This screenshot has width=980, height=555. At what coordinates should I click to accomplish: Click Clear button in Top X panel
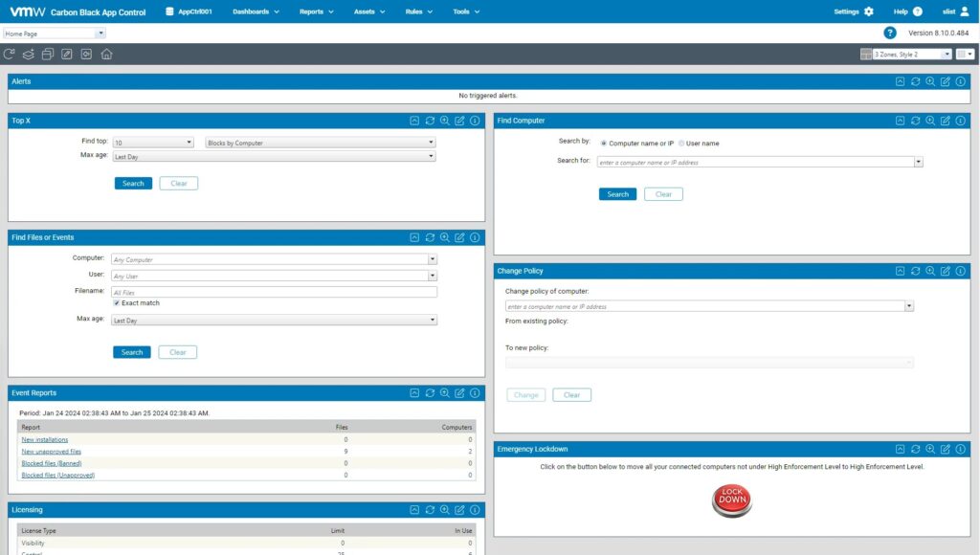click(179, 183)
